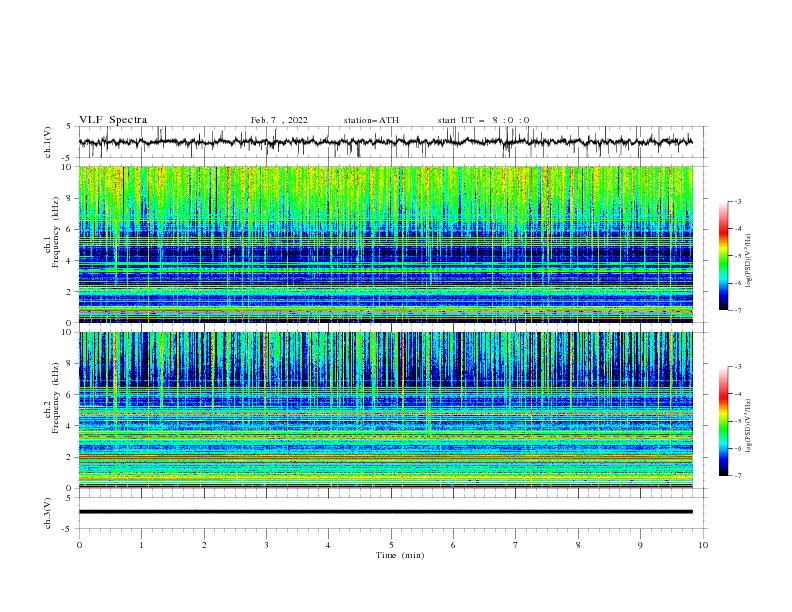This screenshot has width=792, height=612.
Task: Click the lower color bar's "log(PSD)(V²/Hz)" label
Action: tap(748, 425)
